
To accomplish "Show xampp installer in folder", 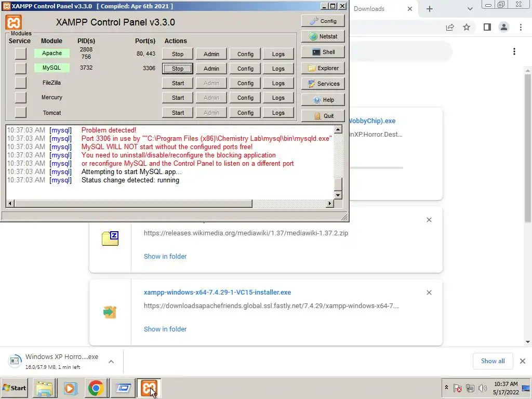I will [x=165, y=329].
